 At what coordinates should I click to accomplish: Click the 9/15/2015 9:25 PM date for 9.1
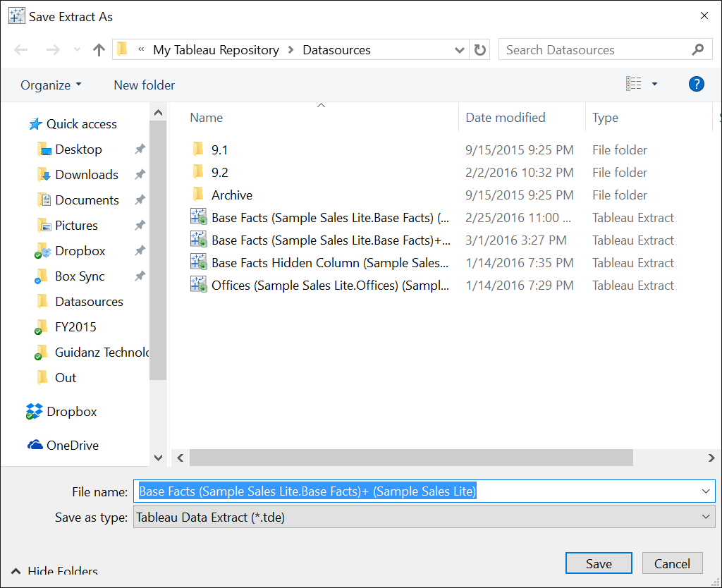click(520, 149)
